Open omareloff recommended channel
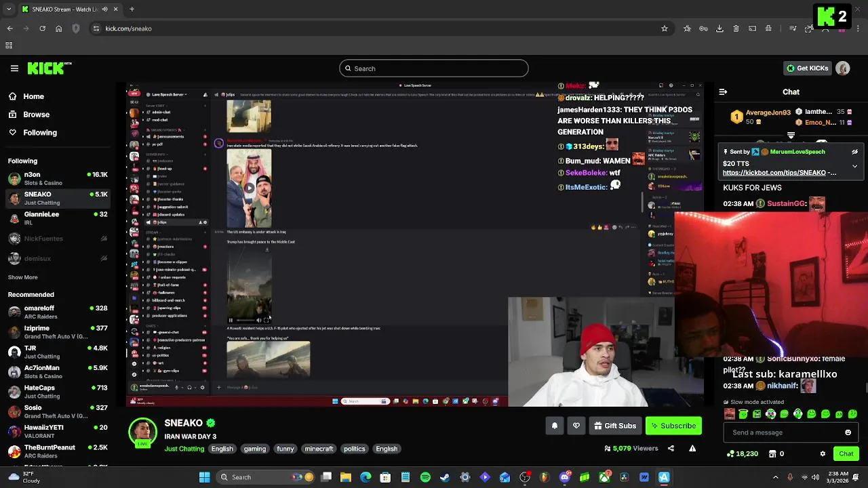This screenshot has width=868, height=488. pyautogui.click(x=58, y=312)
